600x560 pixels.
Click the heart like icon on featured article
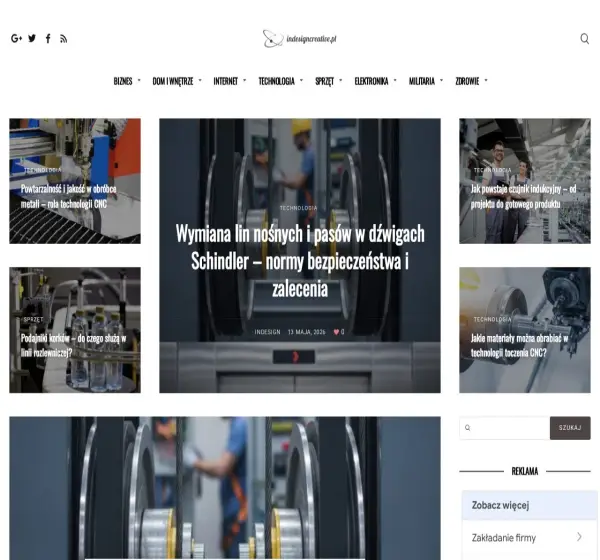pos(336,332)
